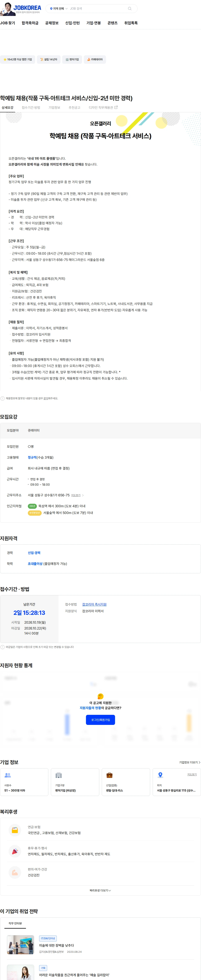Open article 미술에 대한 장벽을 낮추다

[x=57, y=945]
